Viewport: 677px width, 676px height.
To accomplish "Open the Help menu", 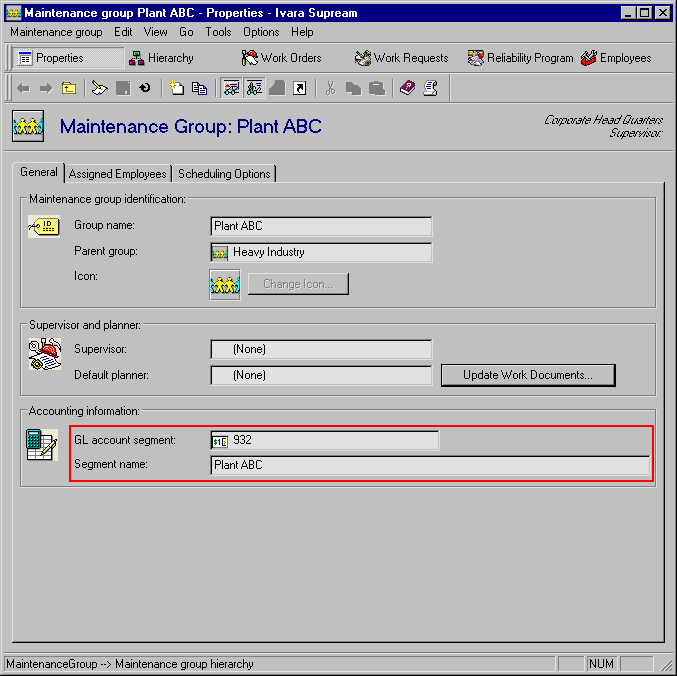I will [302, 32].
